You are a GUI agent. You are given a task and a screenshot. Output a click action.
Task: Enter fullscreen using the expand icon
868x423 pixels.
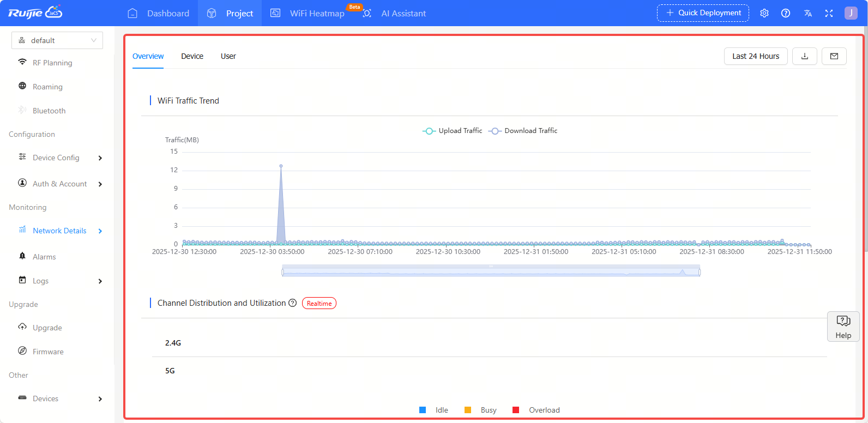[829, 13]
